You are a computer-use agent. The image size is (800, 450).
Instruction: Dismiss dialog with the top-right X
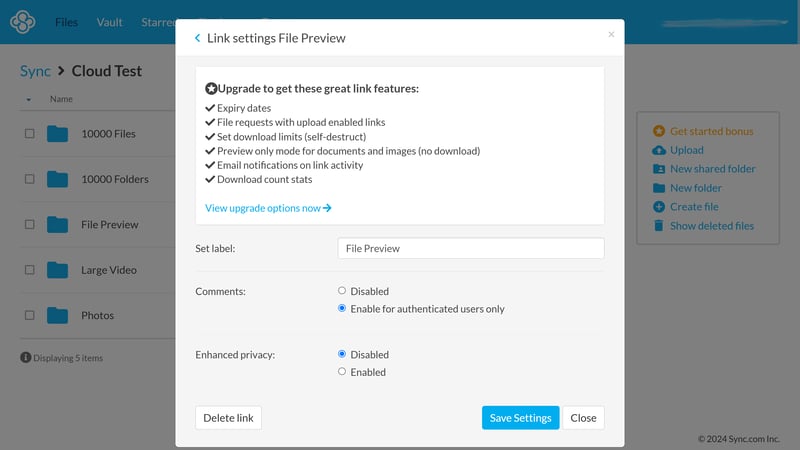point(611,35)
